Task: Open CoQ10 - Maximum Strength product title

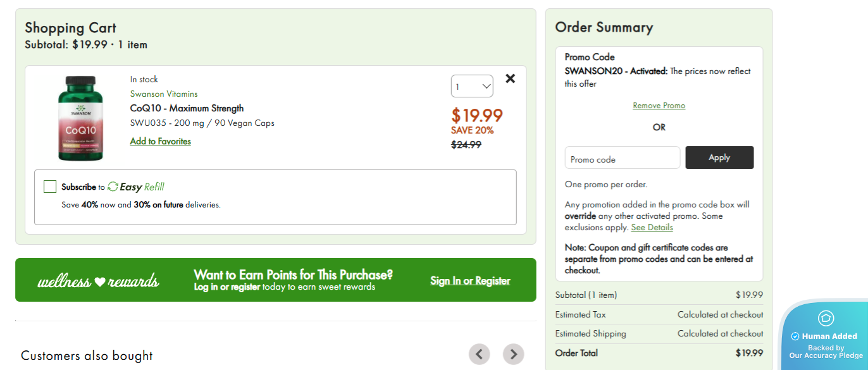Action: 187,108
